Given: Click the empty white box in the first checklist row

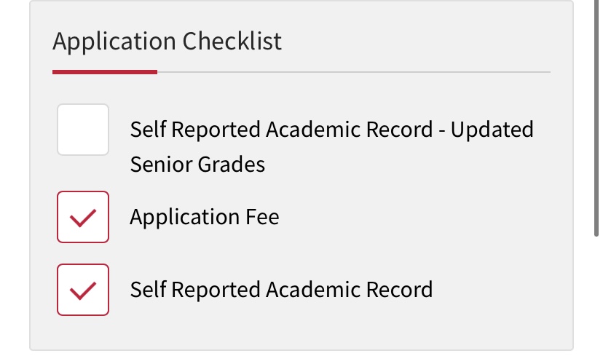Looking at the screenshot, I should [83, 130].
